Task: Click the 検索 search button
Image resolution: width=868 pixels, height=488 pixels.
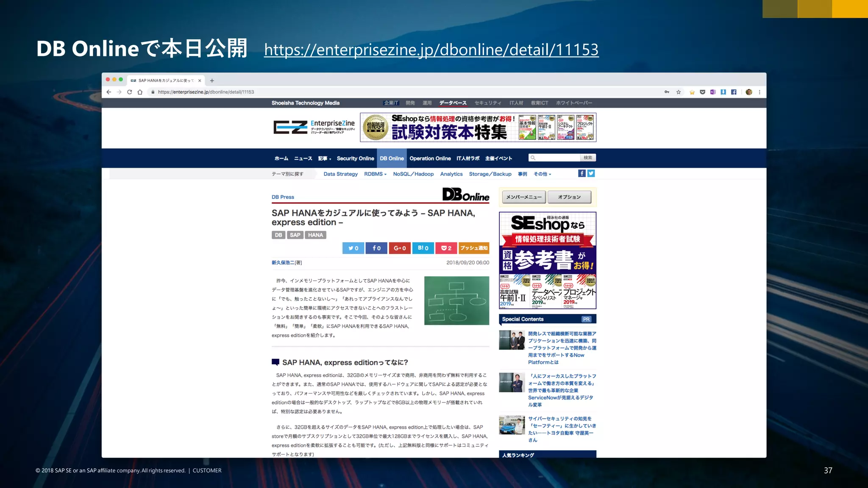Action: coord(588,158)
